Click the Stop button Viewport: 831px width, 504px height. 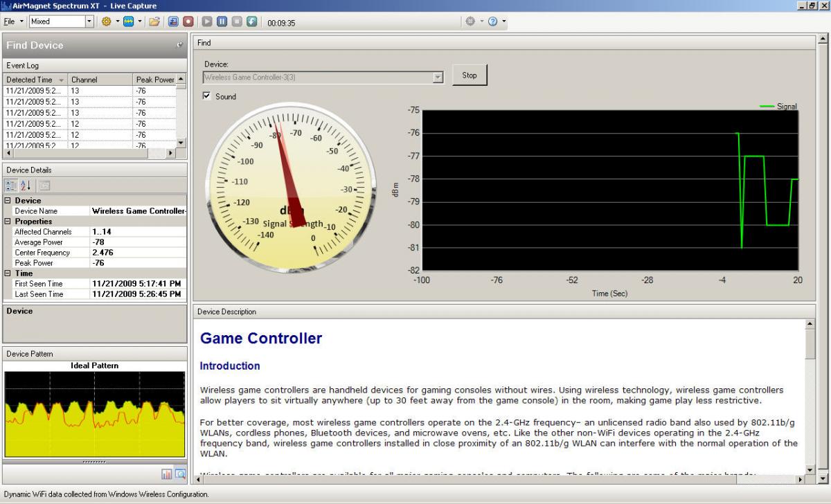pyautogui.click(x=470, y=75)
